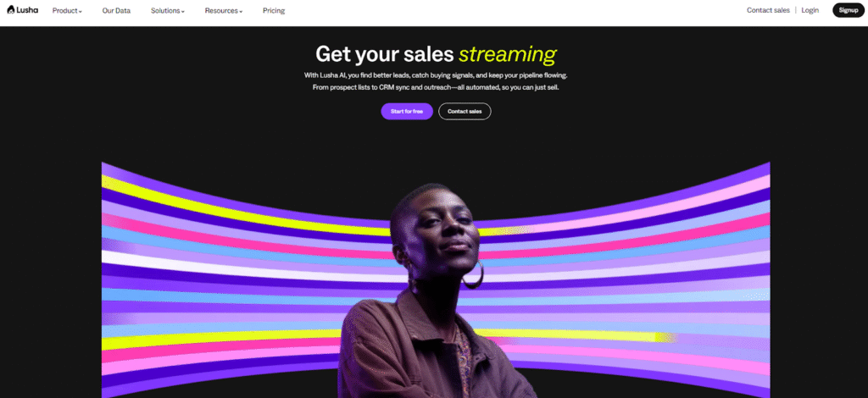Open the Product navigation menu label
868x398 pixels.
(64, 10)
